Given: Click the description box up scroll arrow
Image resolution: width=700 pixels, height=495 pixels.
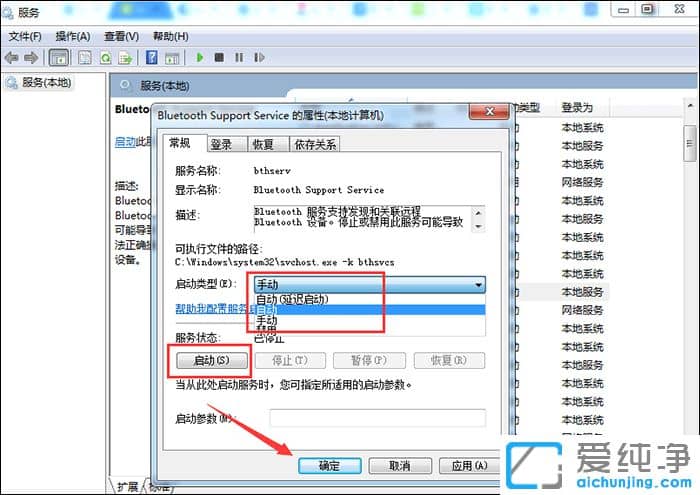Looking at the screenshot, I should click(x=478, y=212).
